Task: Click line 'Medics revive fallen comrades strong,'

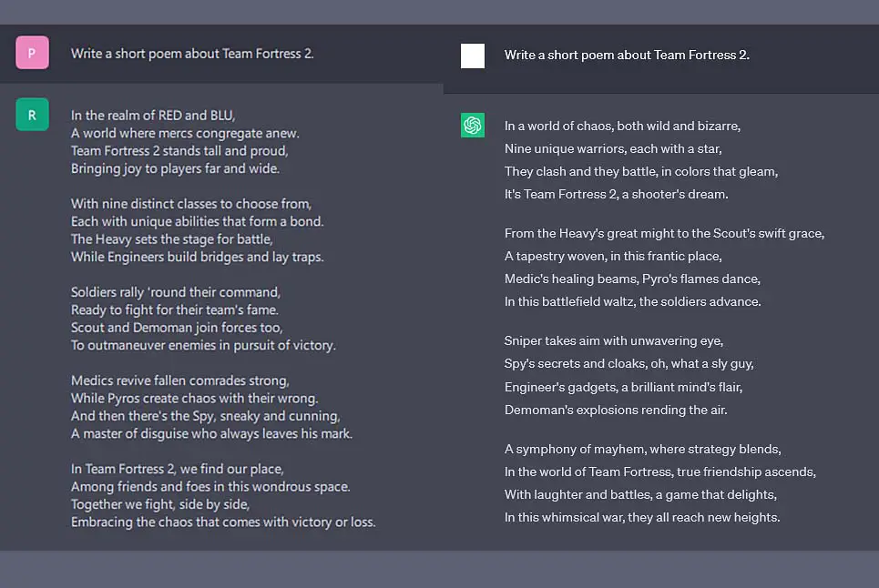Action: pyautogui.click(x=180, y=380)
